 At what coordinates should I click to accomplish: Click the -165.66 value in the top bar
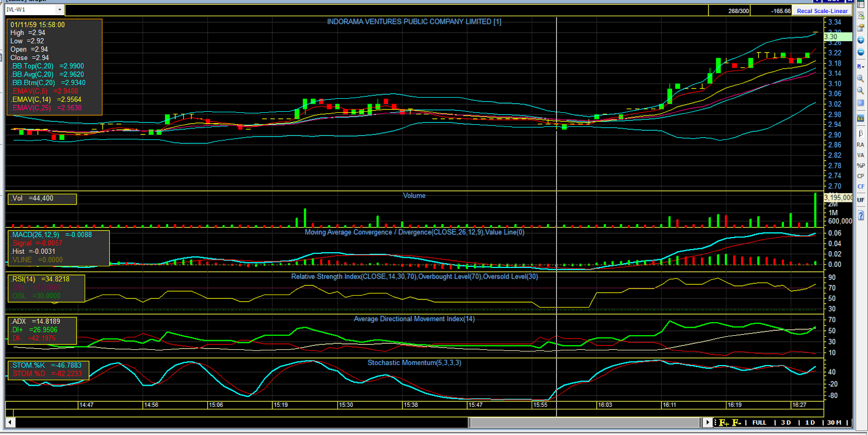[781, 11]
